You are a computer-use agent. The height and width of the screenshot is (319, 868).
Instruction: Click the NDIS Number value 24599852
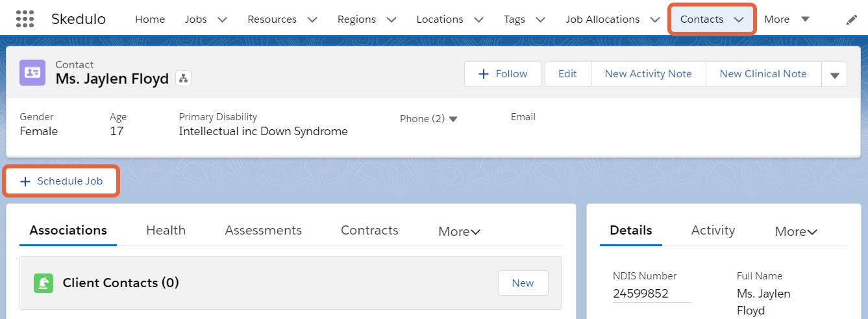tap(640, 293)
